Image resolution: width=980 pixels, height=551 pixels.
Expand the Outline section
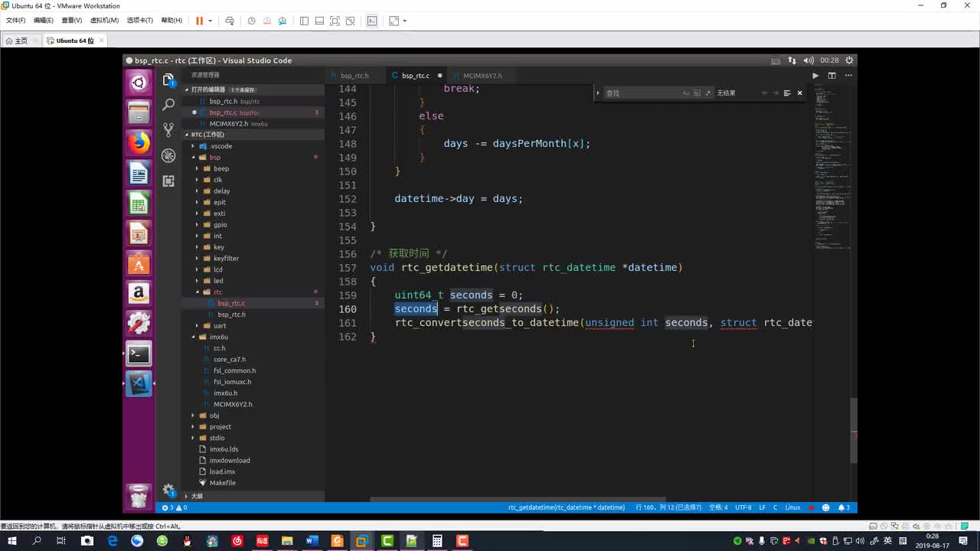pos(253,497)
